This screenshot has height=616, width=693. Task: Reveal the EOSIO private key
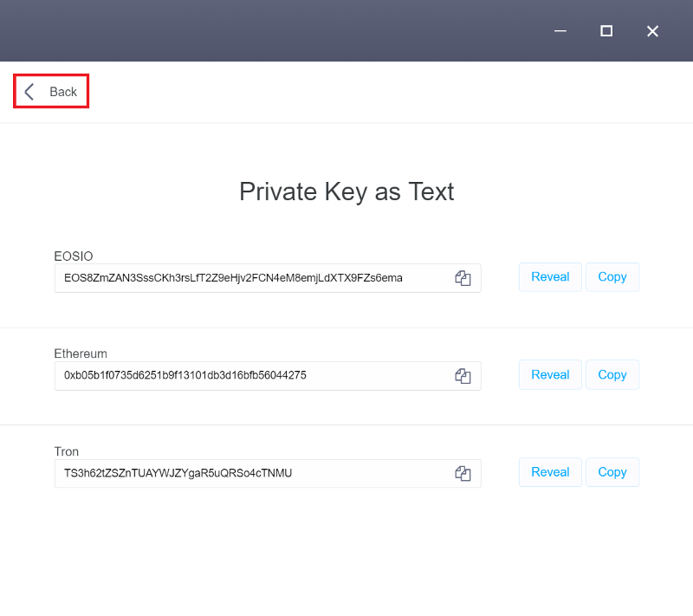pyautogui.click(x=550, y=277)
